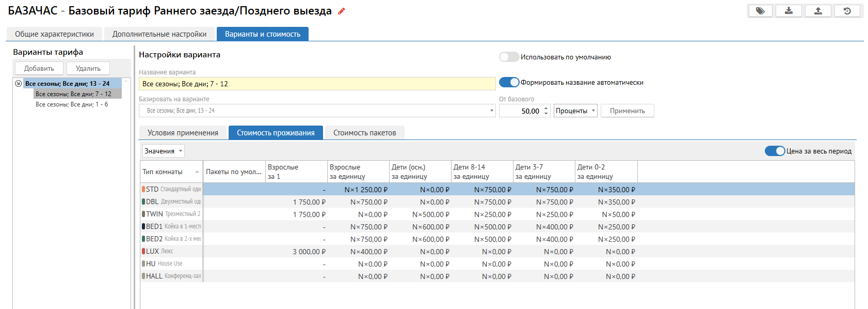The height and width of the screenshot is (309, 868).
Task: Click the upload icon button
Action: pyautogui.click(x=818, y=11)
